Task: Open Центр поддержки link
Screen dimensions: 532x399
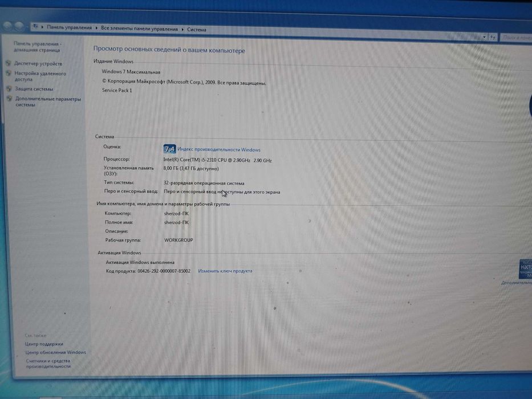Action: pos(44,344)
